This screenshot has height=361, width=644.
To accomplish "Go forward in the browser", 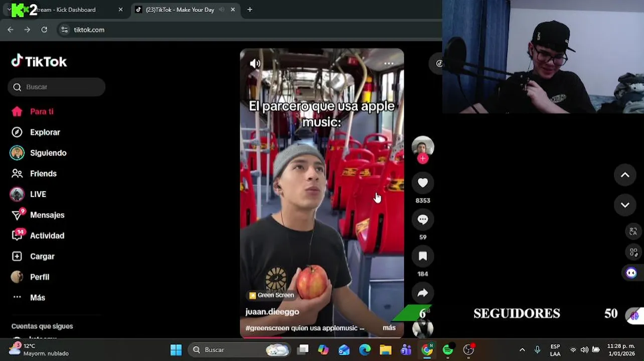I will pos(27,30).
